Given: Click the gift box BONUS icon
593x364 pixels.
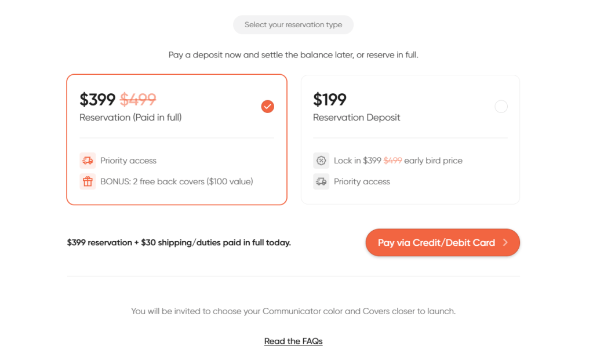Looking at the screenshot, I should click(x=88, y=181).
